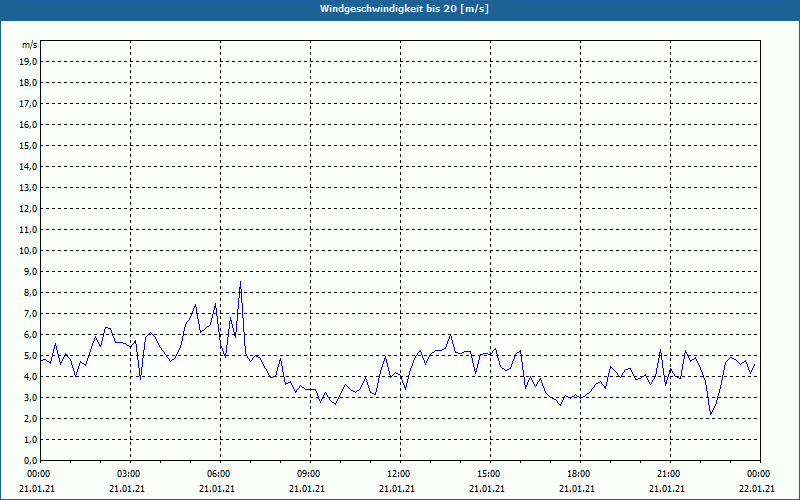800x500 pixels.
Task: Click the '21.01.21' date under 03:00
Action: pyautogui.click(x=127, y=489)
